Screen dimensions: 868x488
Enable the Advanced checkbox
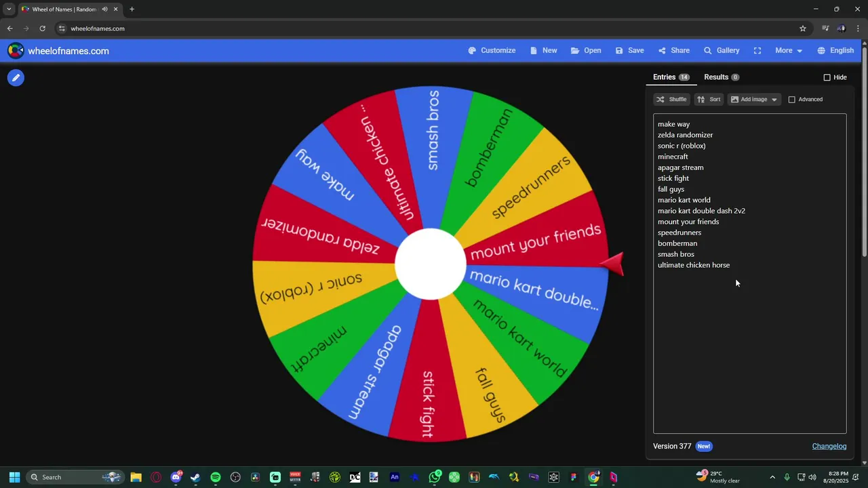tap(791, 100)
